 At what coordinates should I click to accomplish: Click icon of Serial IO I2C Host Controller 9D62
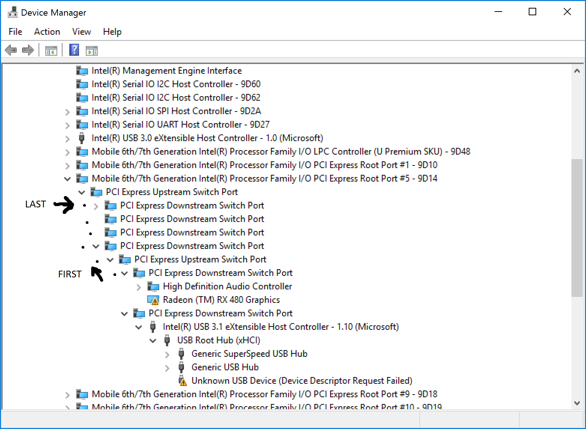pyautogui.click(x=82, y=98)
